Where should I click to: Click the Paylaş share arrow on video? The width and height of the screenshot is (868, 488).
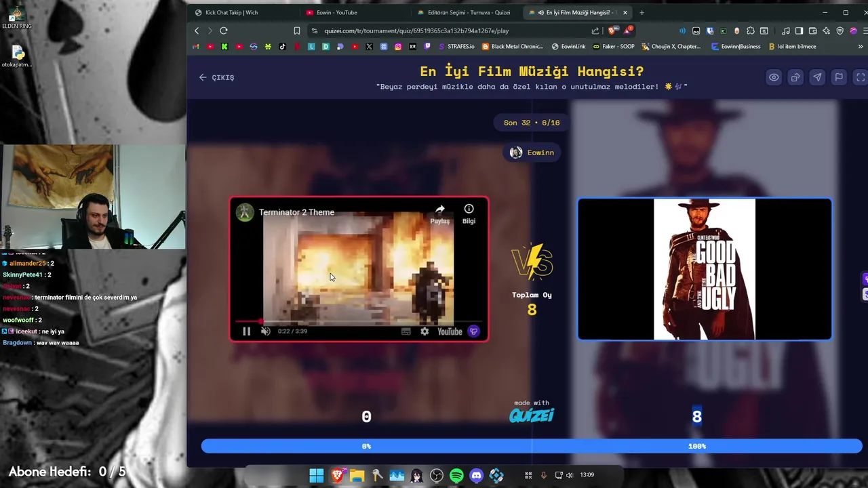point(440,213)
